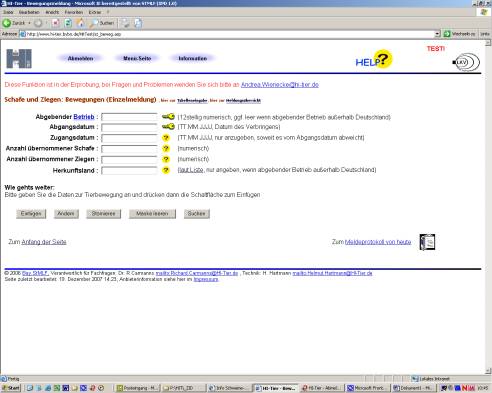Expand the address bar dropdown arrow

pyautogui.click(x=437, y=34)
